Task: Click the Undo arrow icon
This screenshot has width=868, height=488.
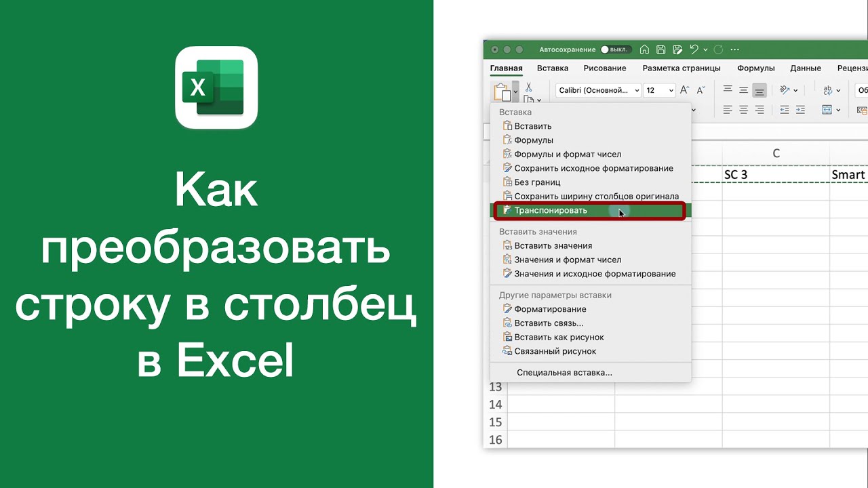Action: click(694, 49)
